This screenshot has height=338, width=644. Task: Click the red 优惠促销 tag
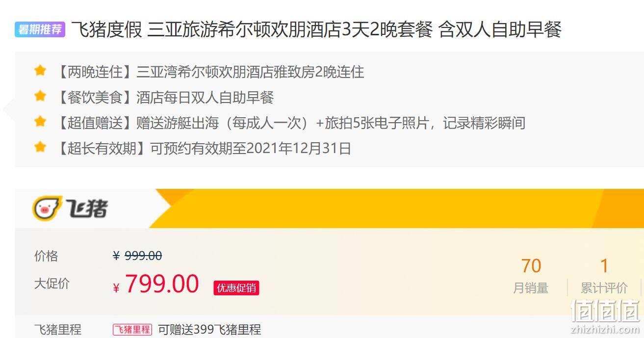(236, 288)
